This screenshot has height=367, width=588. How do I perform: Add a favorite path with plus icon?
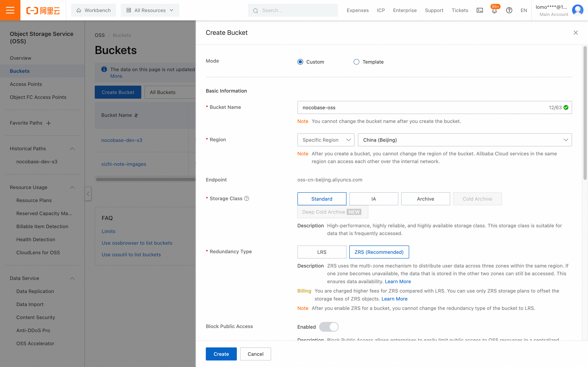pyautogui.click(x=49, y=123)
